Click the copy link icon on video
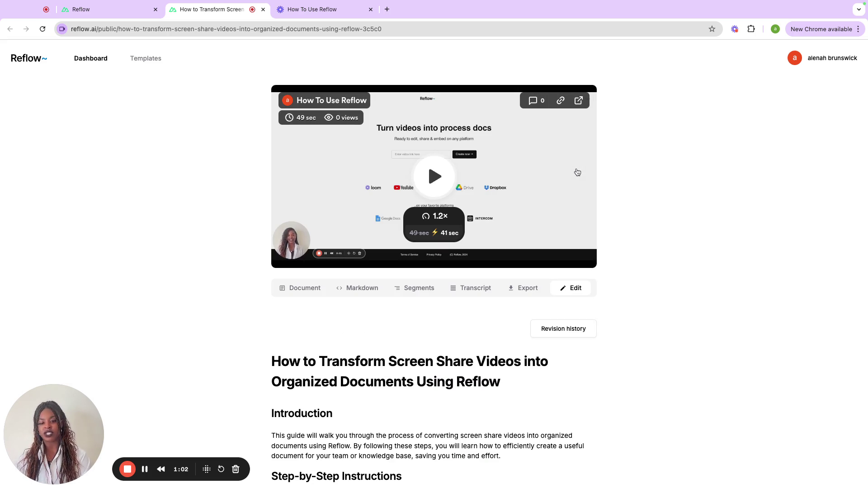The height and width of the screenshot is (488, 868). [x=560, y=100]
